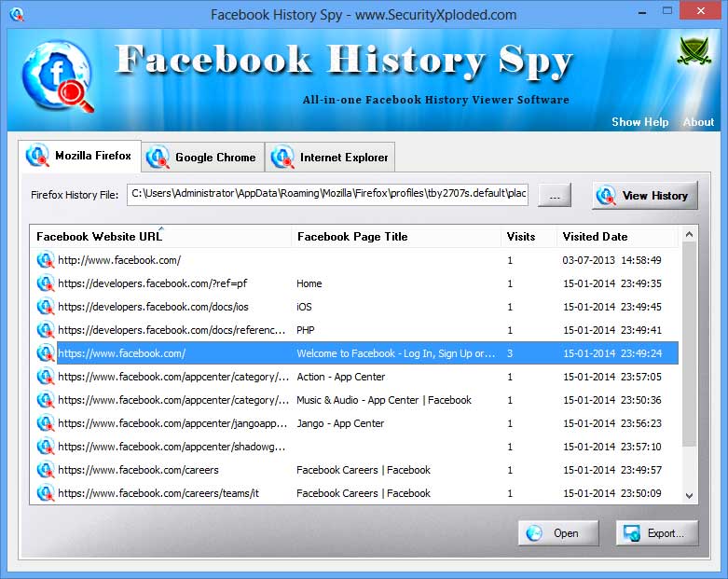
Task: Click the scrollbar down arrow
Action: pyautogui.click(x=690, y=496)
